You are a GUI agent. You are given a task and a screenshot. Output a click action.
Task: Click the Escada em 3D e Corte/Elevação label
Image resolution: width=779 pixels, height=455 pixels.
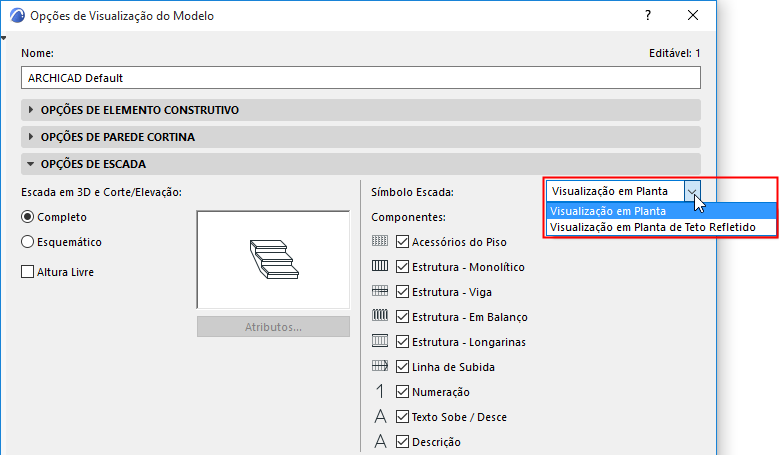[101, 192]
